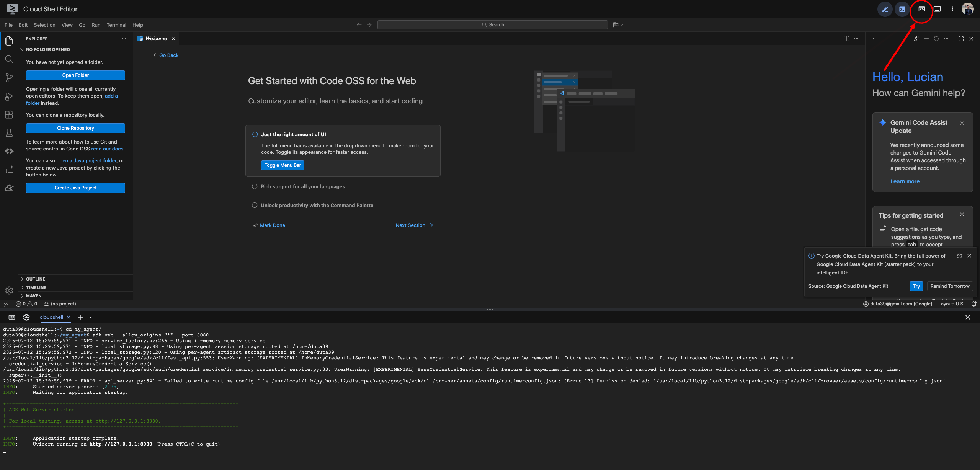The width and height of the screenshot is (980, 470).
Task: Click in the top Search field
Action: [x=493, y=25]
